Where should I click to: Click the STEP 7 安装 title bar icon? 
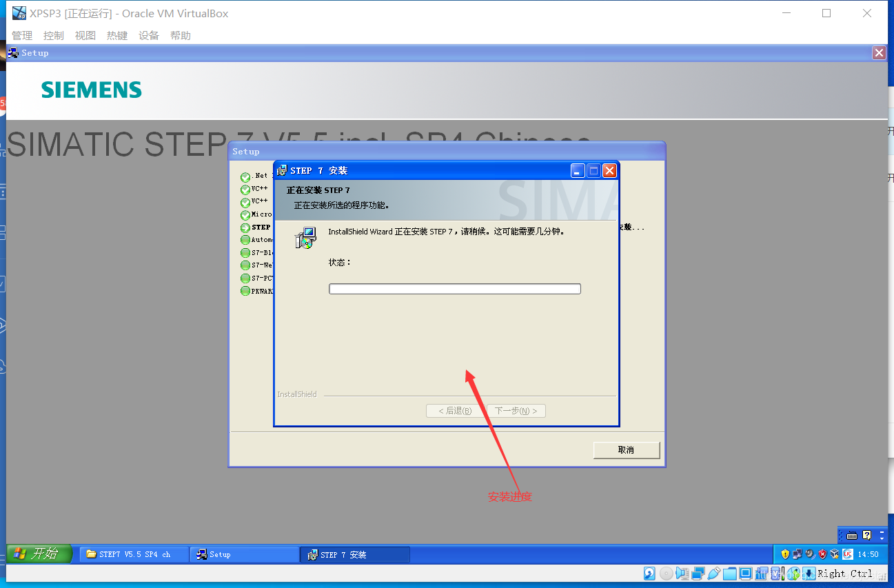click(282, 170)
